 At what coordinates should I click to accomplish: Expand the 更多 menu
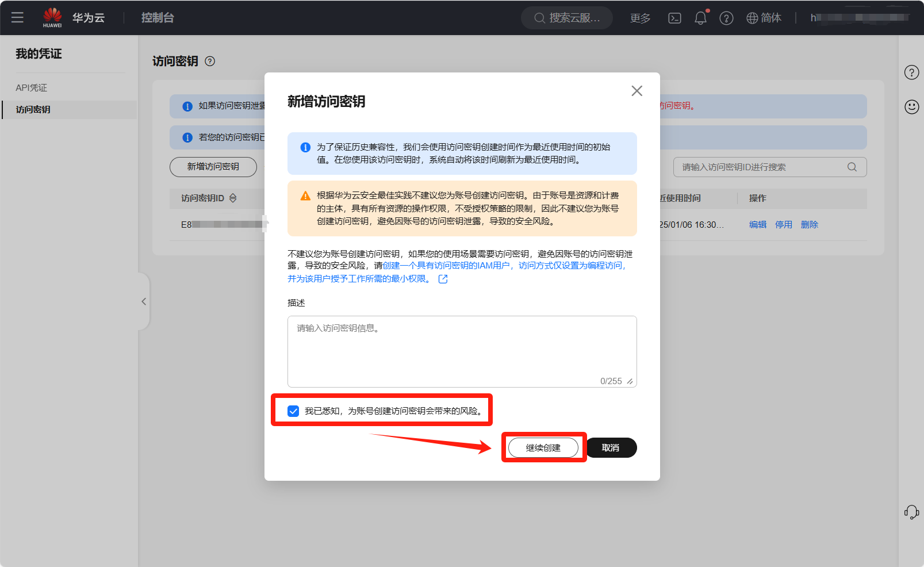[640, 18]
